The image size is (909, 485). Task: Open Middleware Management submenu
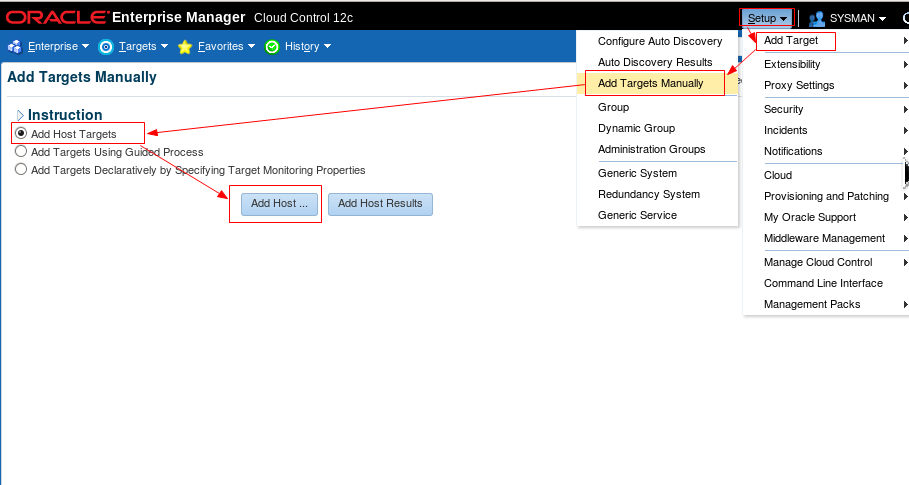826,238
